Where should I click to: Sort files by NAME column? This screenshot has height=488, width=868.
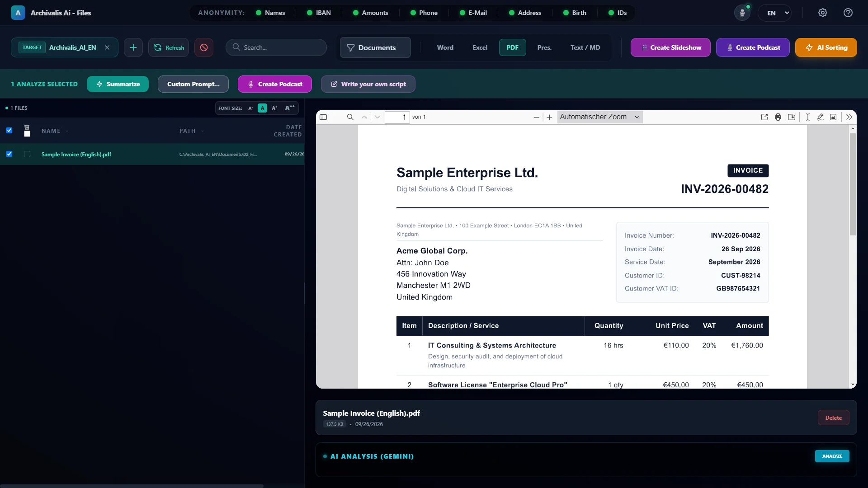(55, 131)
